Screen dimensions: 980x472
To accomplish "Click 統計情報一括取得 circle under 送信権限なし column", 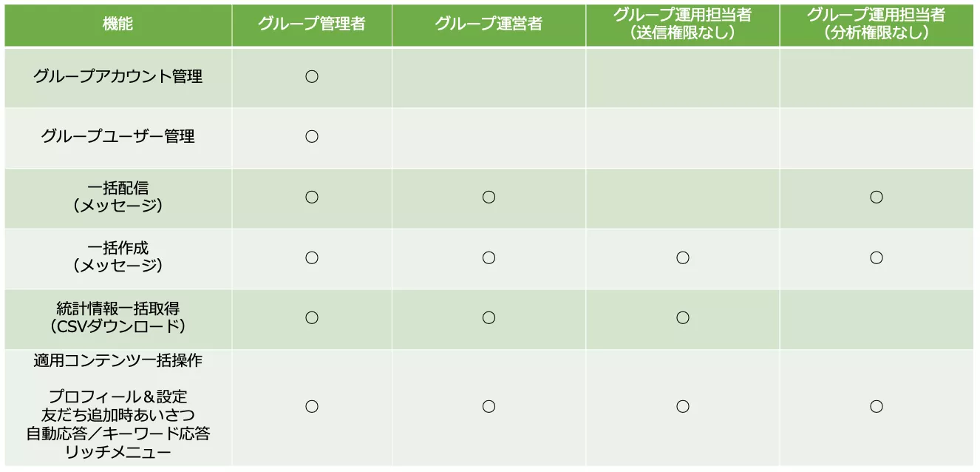I will [x=683, y=318].
